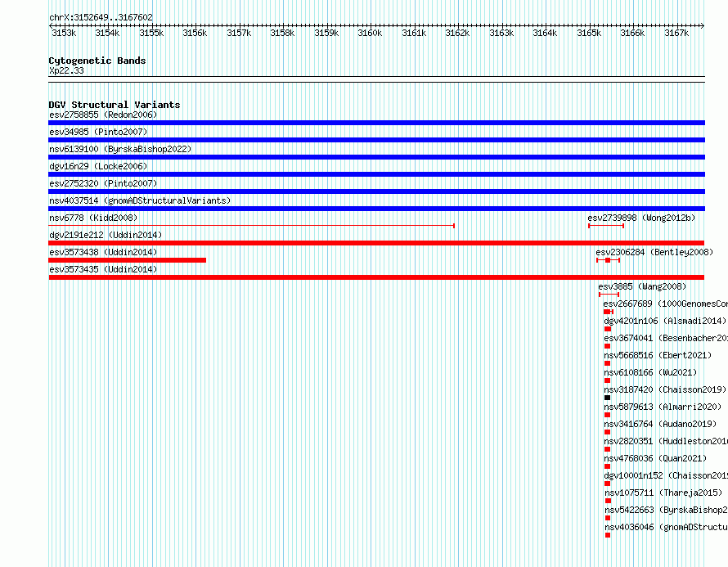The image size is (728, 567).
Task: Click the esv2739898 (Wong2012b) label
Action: [x=641, y=218]
